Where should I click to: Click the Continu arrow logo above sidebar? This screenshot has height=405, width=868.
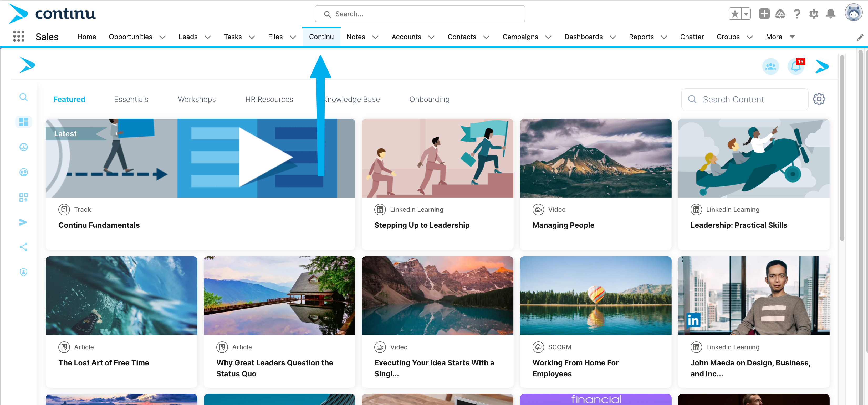tap(27, 65)
